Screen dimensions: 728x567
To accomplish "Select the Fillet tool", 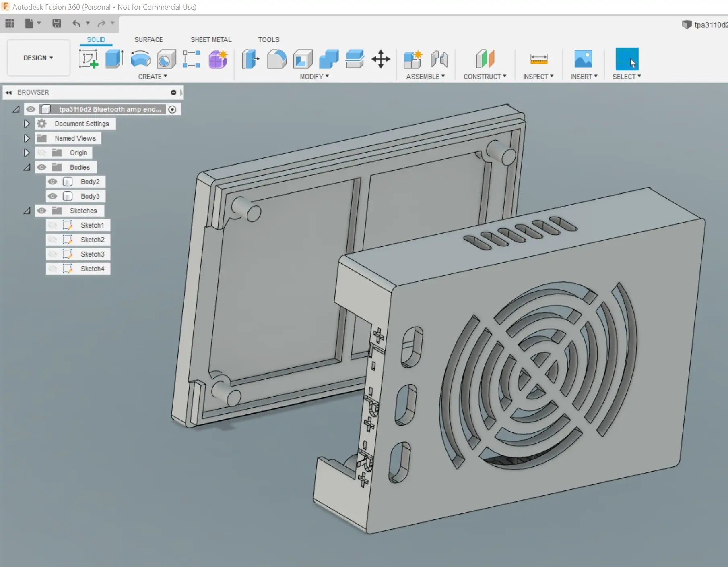I will (276, 59).
